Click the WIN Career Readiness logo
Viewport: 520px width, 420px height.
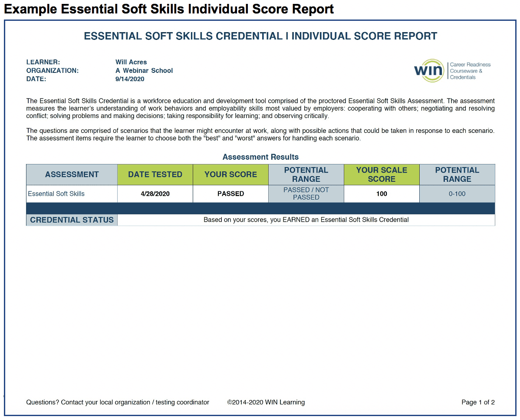(452, 71)
